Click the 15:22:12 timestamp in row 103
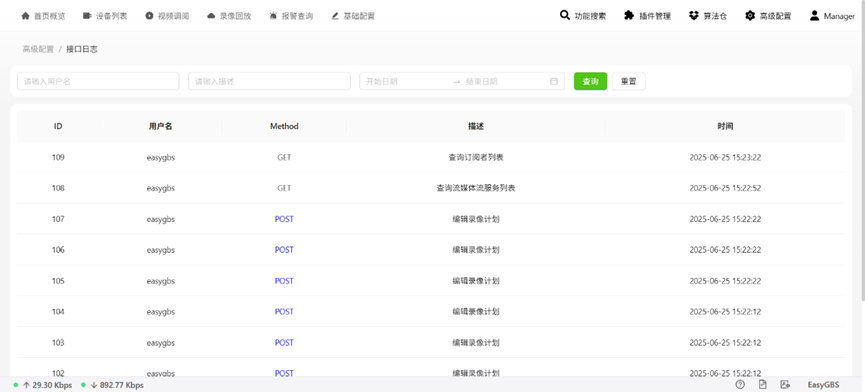This screenshot has width=865, height=392. (x=725, y=342)
